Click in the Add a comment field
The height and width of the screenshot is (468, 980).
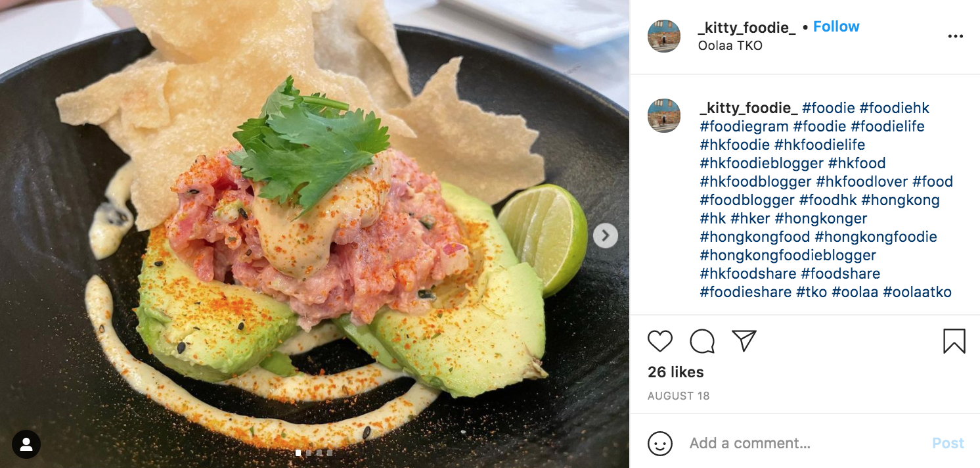click(805, 443)
